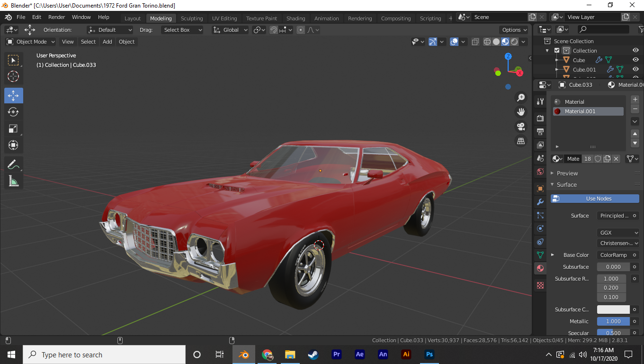Select the Scale tool
The height and width of the screenshot is (364, 644).
pyautogui.click(x=13, y=128)
